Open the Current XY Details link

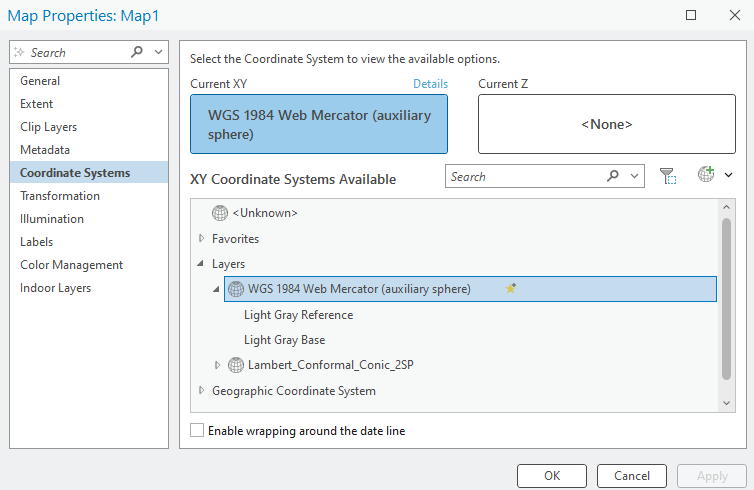430,84
